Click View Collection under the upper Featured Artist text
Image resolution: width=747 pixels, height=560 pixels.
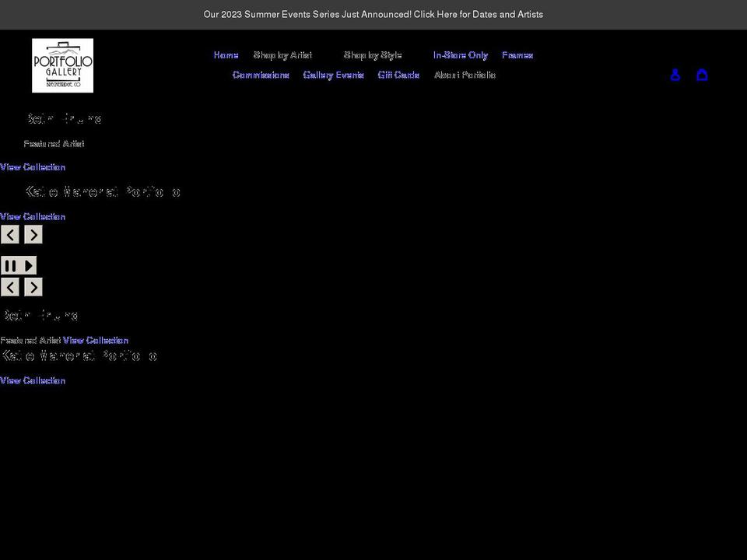point(33,166)
